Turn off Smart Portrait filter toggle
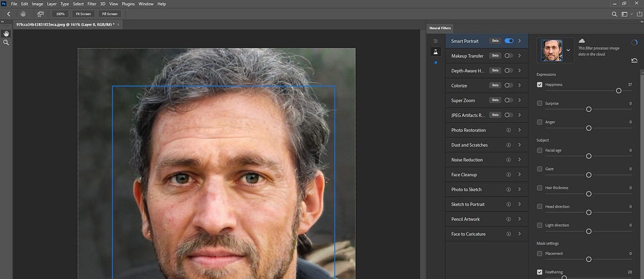Screen dimensions: 644x279 tap(509, 41)
